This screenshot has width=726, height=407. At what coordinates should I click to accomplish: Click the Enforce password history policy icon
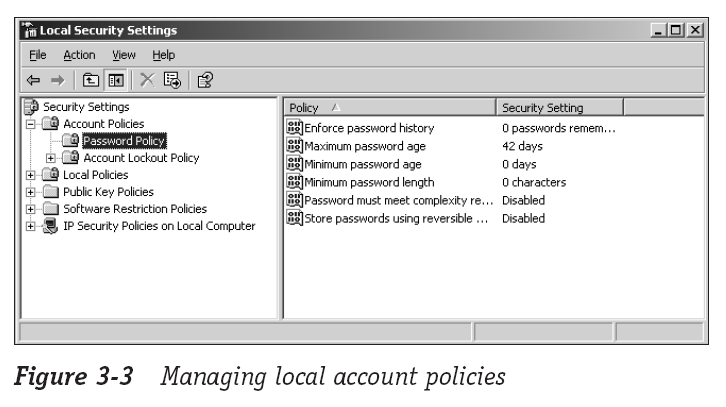click(x=294, y=128)
